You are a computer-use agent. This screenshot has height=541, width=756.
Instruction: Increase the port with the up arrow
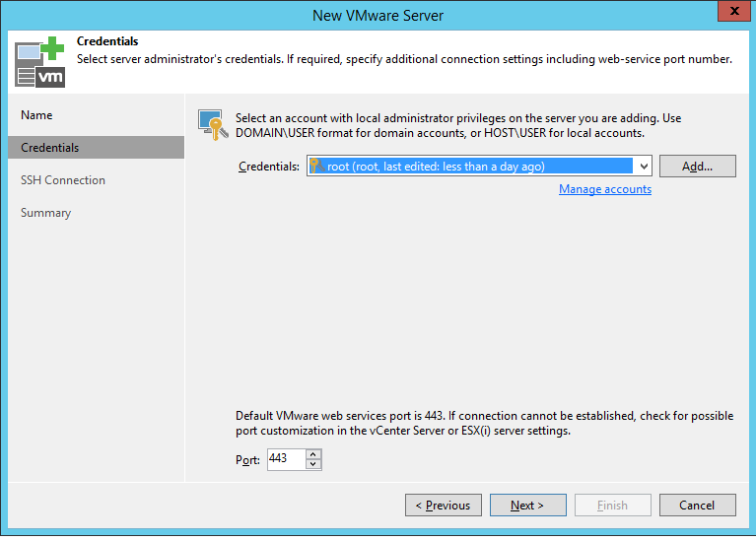tap(313, 454)
